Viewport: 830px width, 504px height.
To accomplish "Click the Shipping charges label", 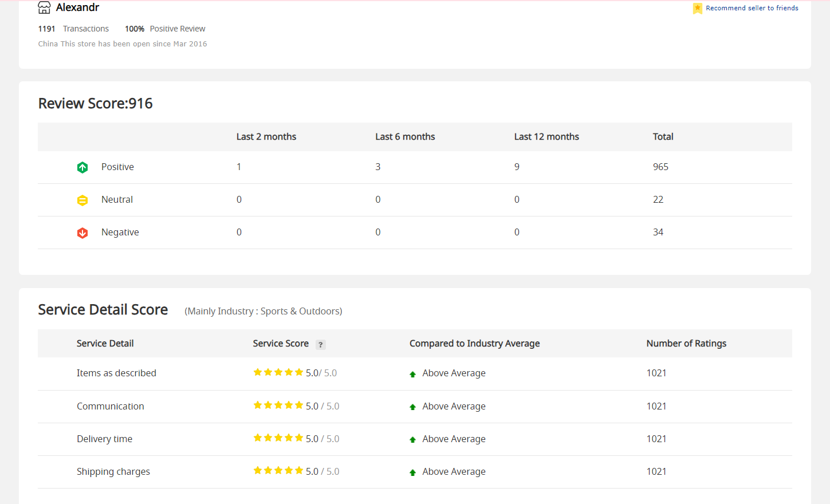I will [113, 471].
